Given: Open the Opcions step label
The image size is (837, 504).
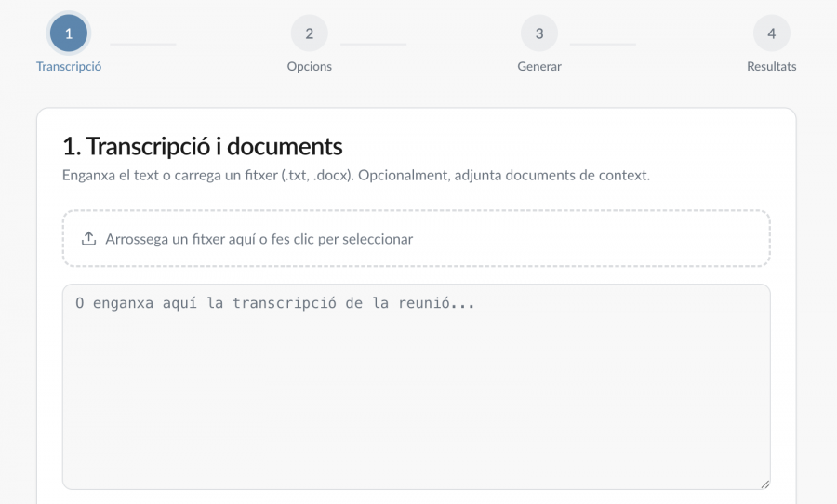Looking at the screenshot, I should tap(309, 67).
